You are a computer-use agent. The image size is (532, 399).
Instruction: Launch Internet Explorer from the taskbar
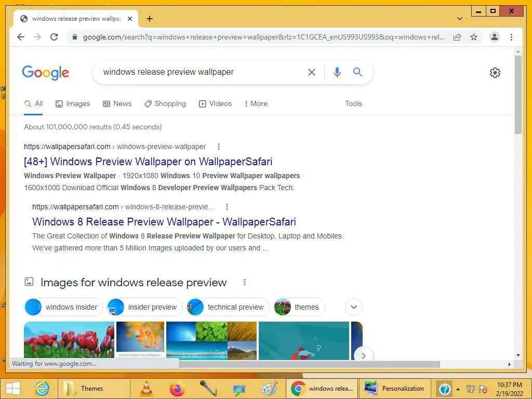click(x=42, y=389)
